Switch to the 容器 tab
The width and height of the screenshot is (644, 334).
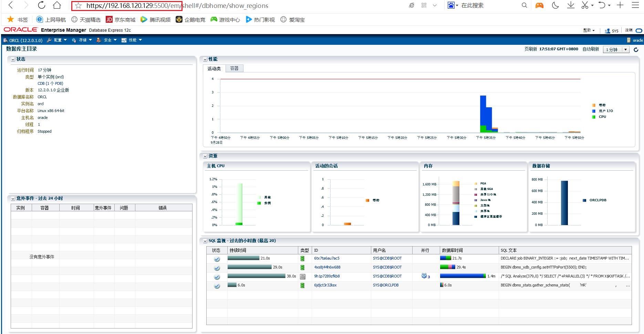coord(235,68)
